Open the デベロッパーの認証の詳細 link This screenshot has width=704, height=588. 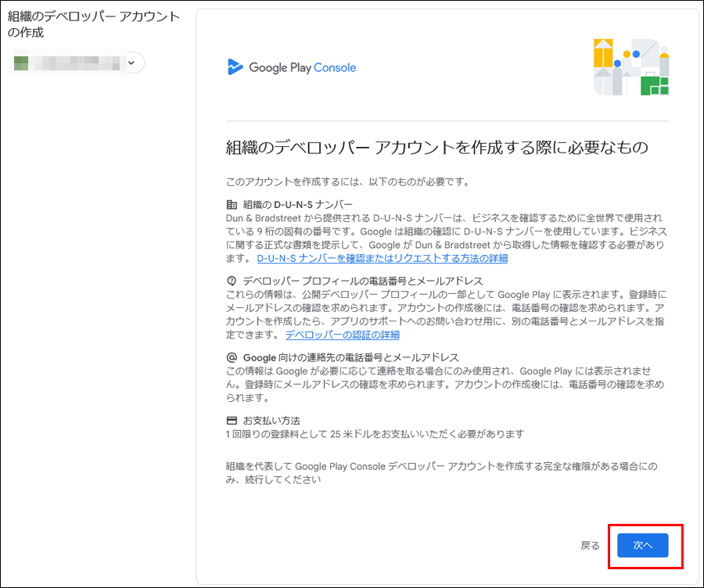pyautogui.click(x=343, y=335)
